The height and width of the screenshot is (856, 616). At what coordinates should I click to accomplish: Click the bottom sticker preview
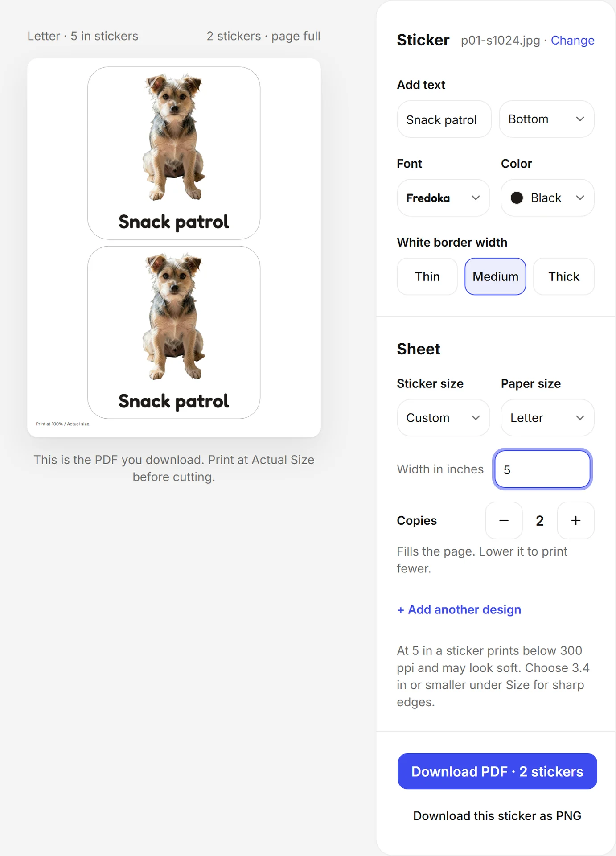[x=174, y=332]
